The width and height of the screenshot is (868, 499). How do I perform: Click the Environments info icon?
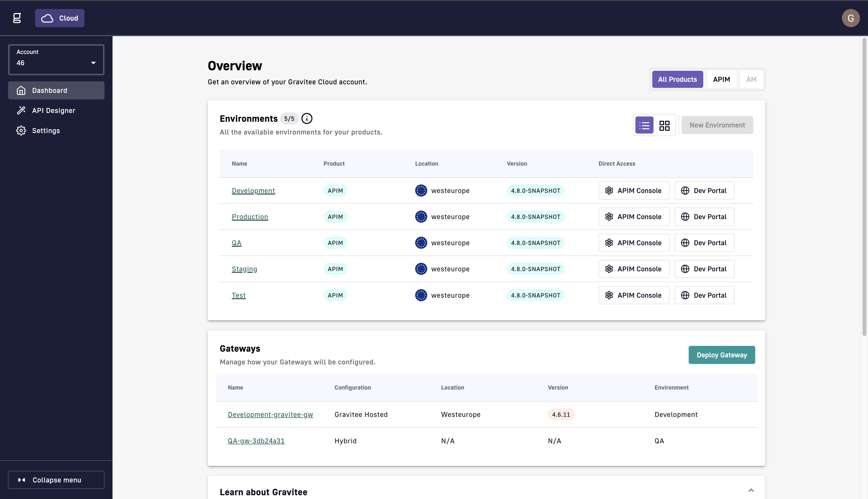tap(307, 118)
